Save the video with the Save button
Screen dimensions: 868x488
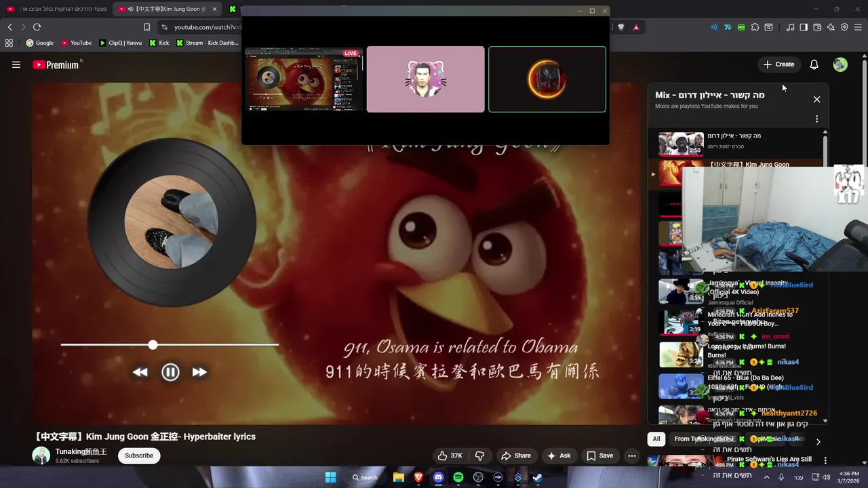click(x=599, y=455)
